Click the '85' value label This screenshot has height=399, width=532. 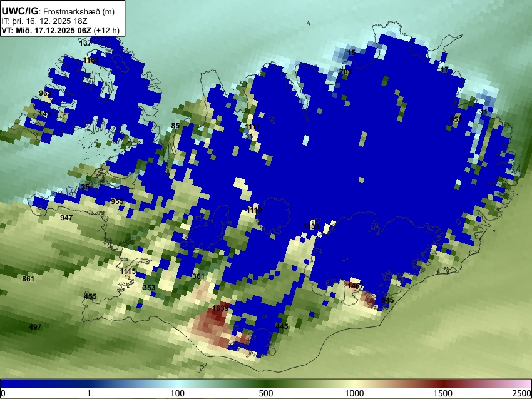coord(175,126)
